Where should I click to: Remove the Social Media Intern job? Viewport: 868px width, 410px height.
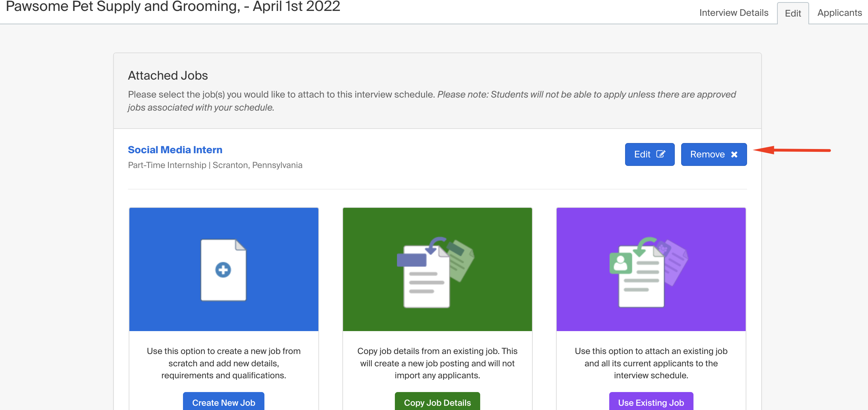click(714, 154)
